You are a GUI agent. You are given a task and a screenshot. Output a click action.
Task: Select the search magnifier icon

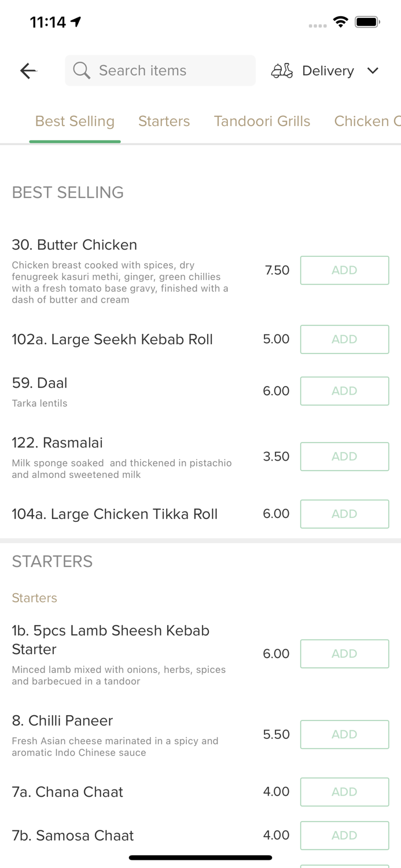[82, 71]
